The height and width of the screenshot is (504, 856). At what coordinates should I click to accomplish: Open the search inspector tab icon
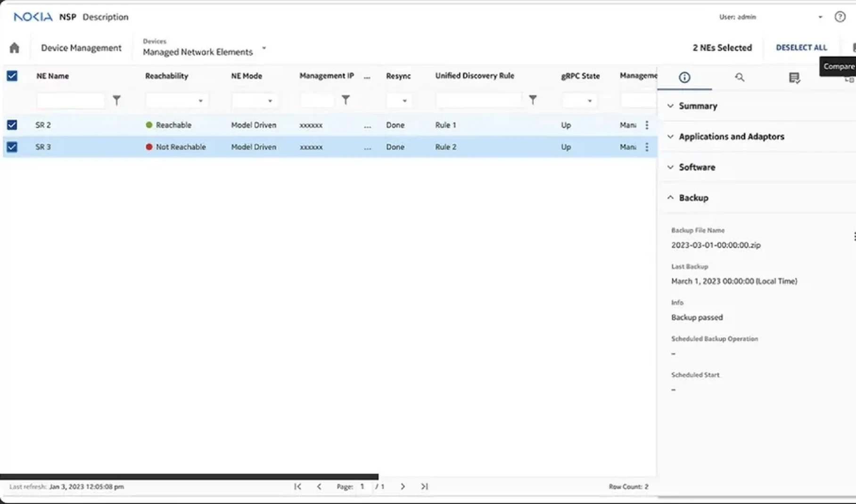739,77
